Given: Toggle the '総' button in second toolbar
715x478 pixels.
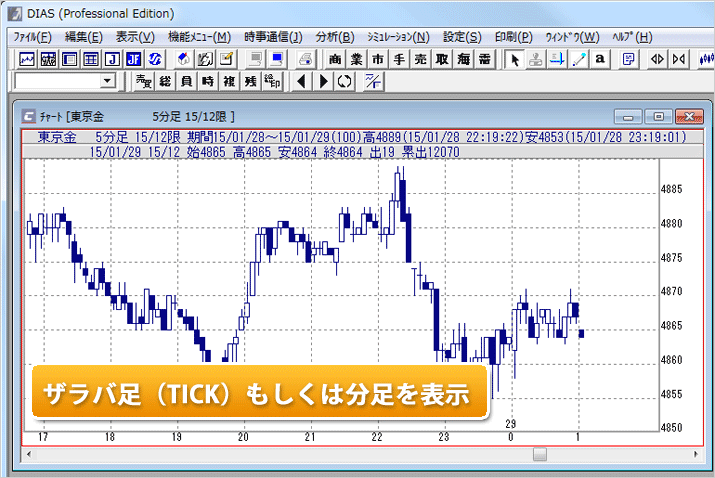Looking at the screenshot, I should [166, 81].
